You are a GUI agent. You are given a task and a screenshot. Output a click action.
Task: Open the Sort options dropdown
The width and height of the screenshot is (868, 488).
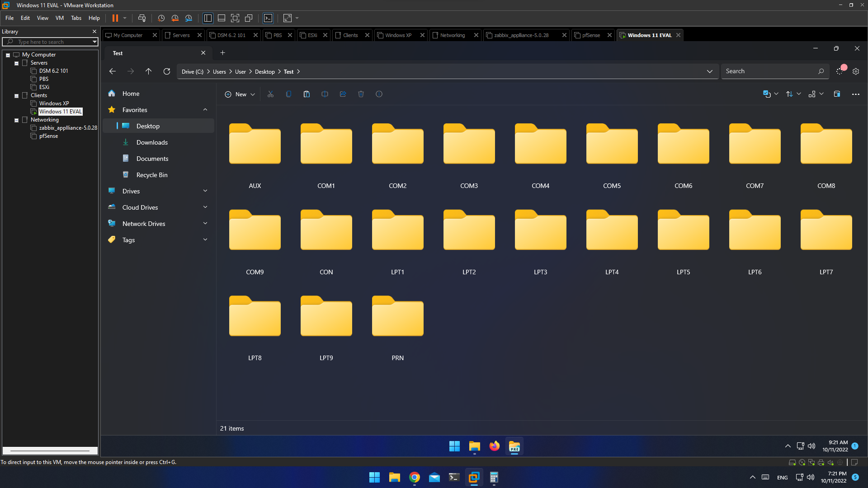(x=793, y=94)
